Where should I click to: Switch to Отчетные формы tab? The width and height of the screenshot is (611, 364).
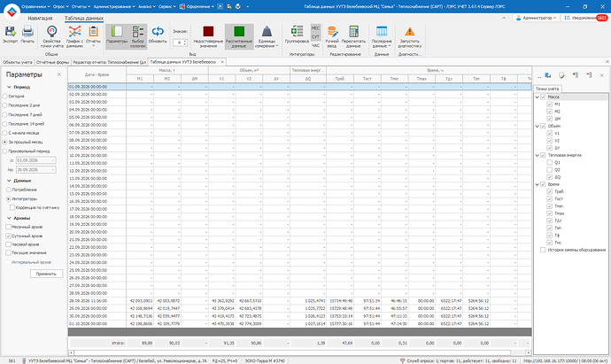click(52, 62)
